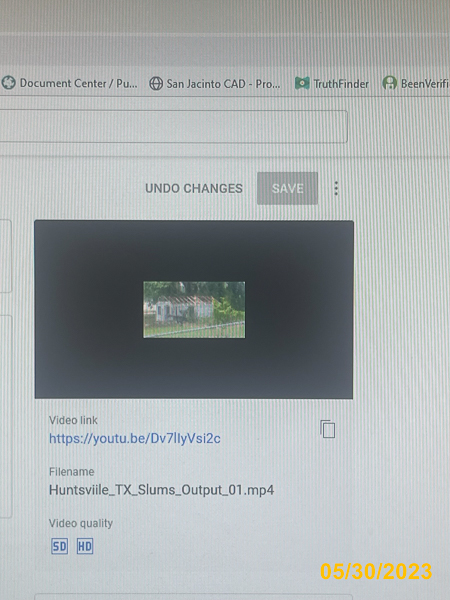Copy the video link with the copy icon

coord(328,429)
